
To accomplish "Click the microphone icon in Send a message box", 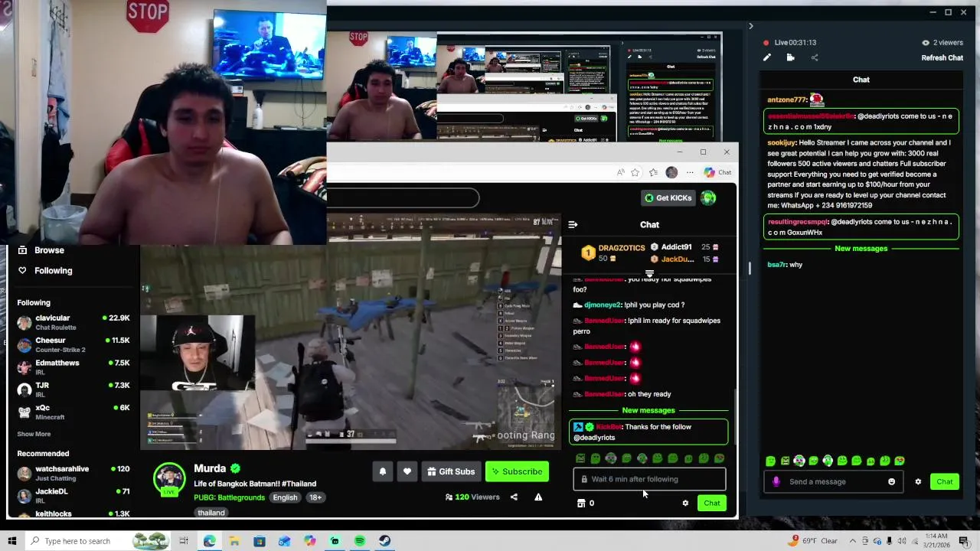I will click(x=776, y=481).
